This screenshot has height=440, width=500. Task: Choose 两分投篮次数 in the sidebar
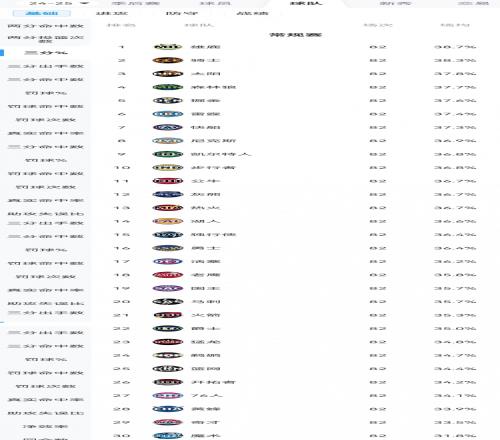pyautogui.click(x=46, y=39)
